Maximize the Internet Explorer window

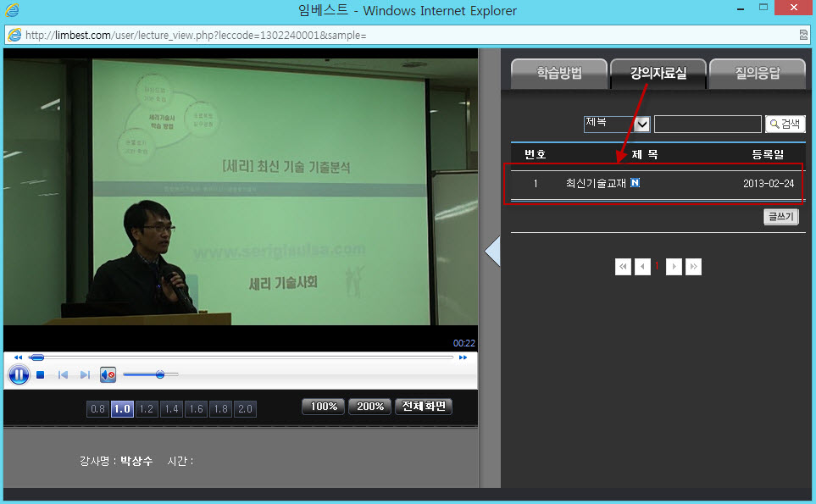point(763,8)
